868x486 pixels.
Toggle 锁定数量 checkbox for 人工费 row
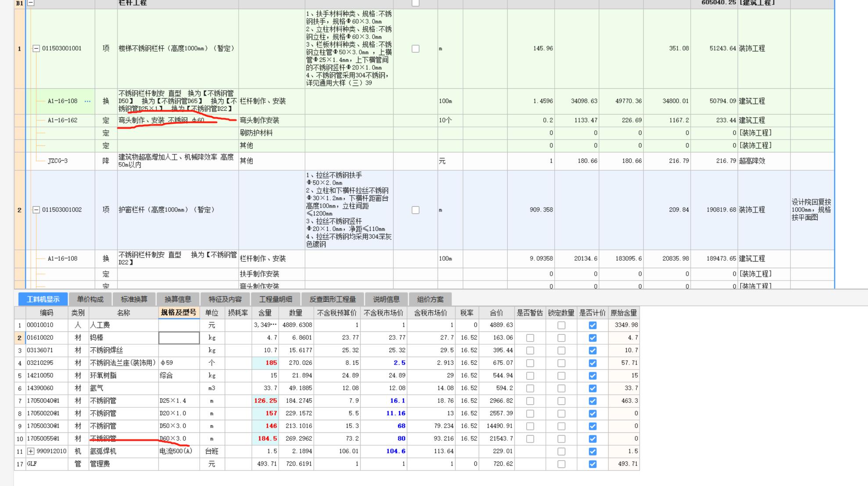point(561,325)
